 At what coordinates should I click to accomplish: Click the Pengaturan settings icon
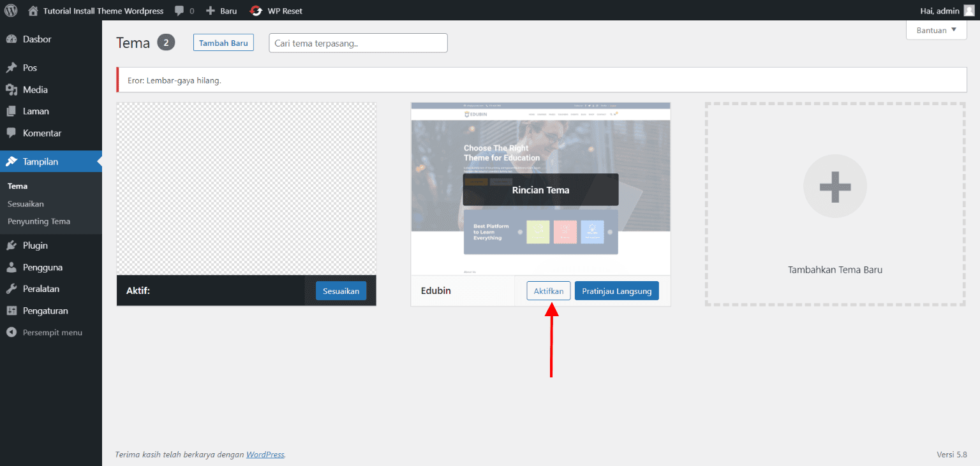coord(11,311)
